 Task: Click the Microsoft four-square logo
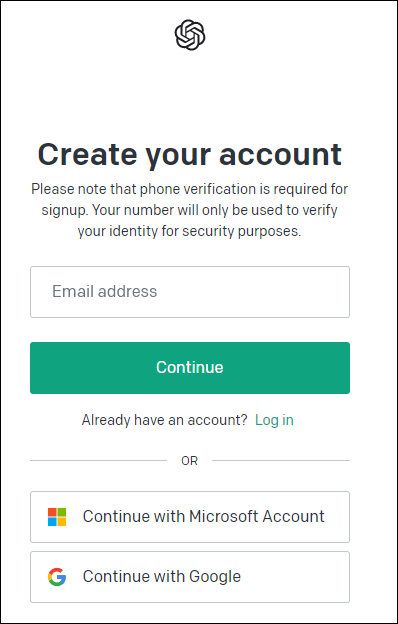[57, 517]
